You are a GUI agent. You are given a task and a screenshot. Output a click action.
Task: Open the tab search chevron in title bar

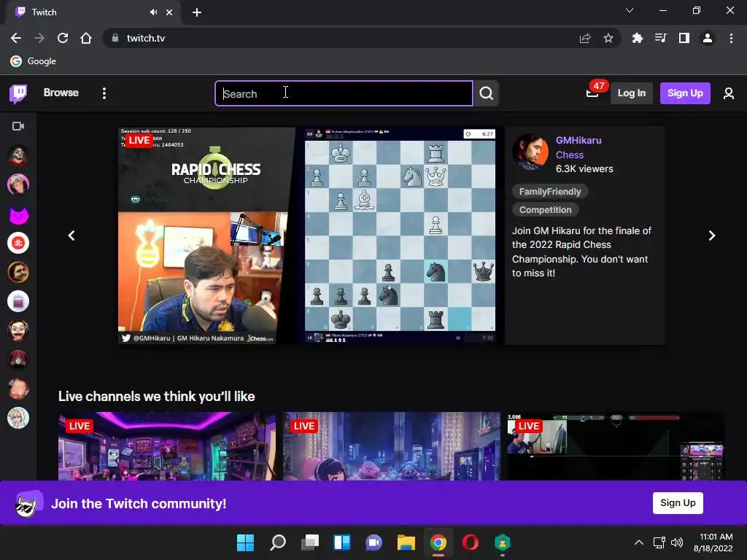pos(630,10)
